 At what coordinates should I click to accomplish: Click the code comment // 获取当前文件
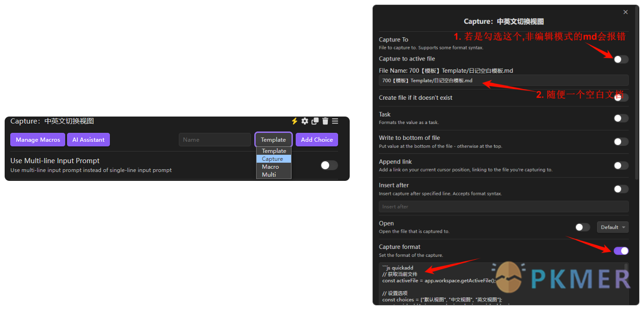point(400,275)
